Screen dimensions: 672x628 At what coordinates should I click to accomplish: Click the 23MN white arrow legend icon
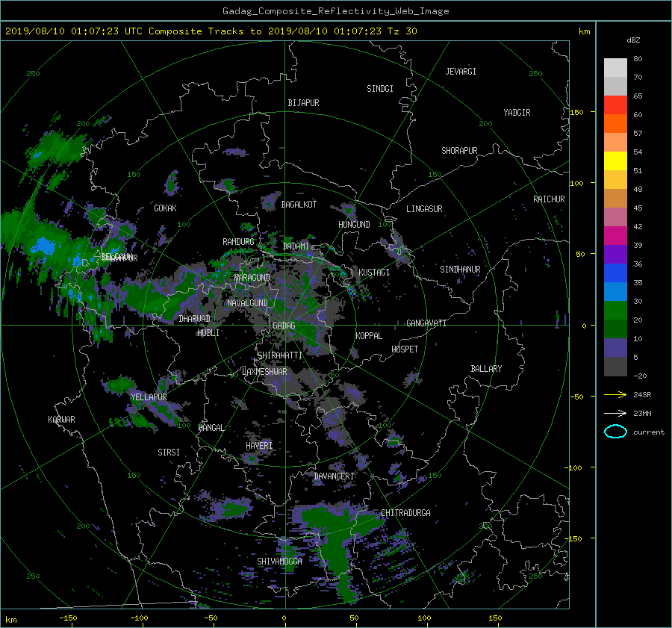click(615, 413)
